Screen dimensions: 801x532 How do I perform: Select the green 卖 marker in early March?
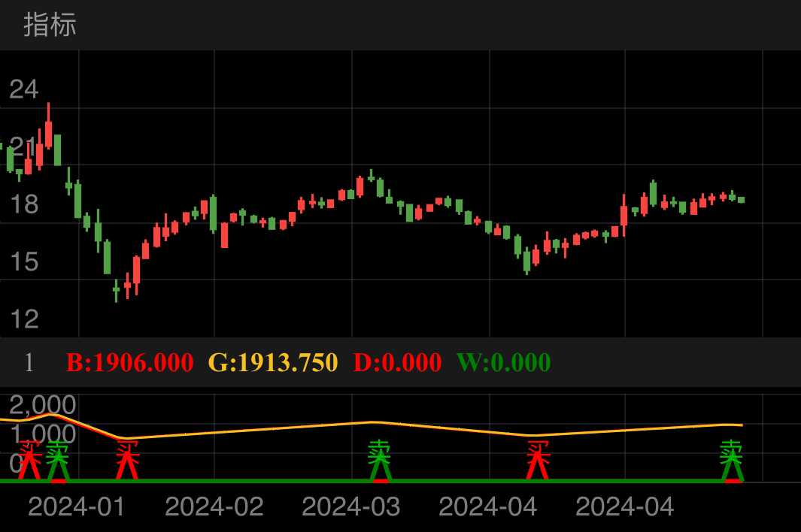point(381,460)
